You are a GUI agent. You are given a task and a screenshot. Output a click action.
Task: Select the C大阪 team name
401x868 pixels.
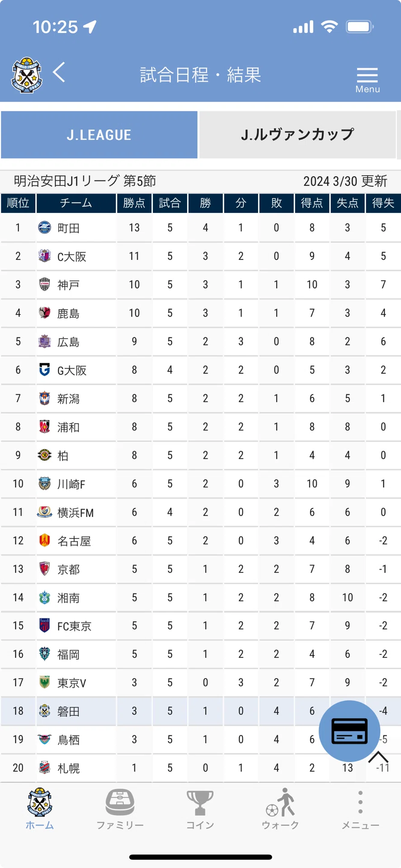click(72, 257)
